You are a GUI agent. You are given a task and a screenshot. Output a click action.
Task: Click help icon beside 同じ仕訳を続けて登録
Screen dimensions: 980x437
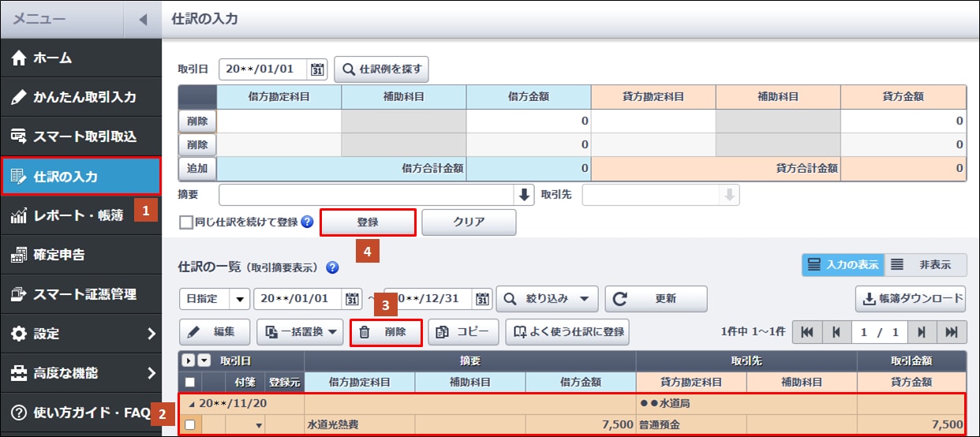pyautogui.click(x=307, y=222)
